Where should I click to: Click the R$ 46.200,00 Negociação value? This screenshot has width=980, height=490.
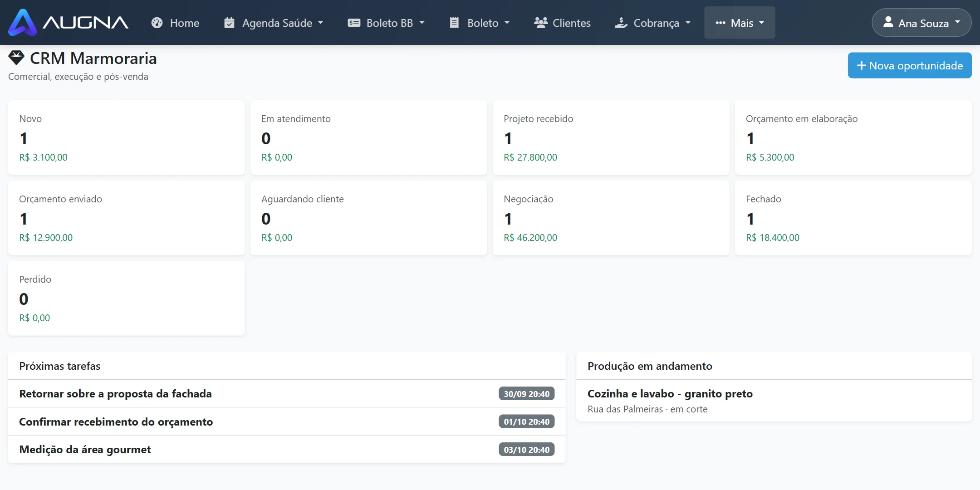[530, 238]
